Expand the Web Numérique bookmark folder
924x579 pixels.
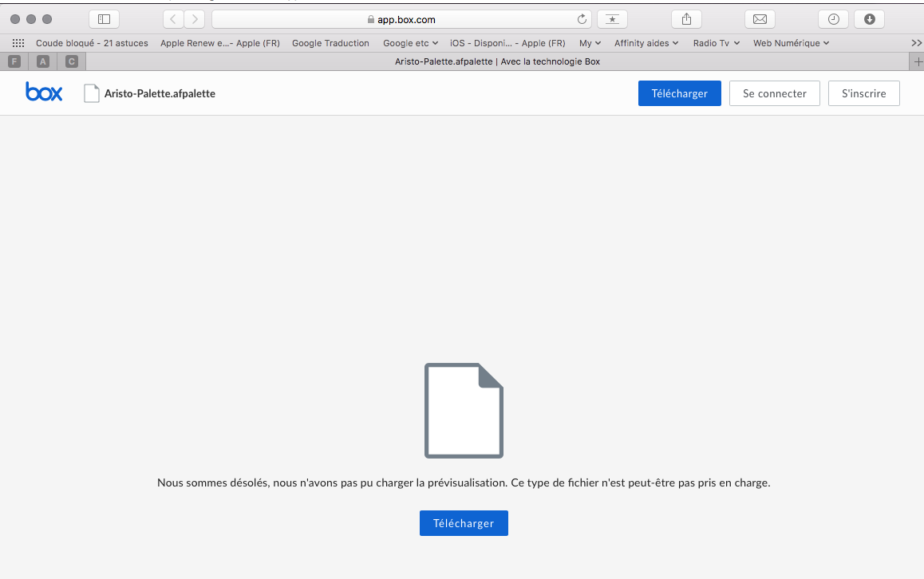(x=791, y=43)
